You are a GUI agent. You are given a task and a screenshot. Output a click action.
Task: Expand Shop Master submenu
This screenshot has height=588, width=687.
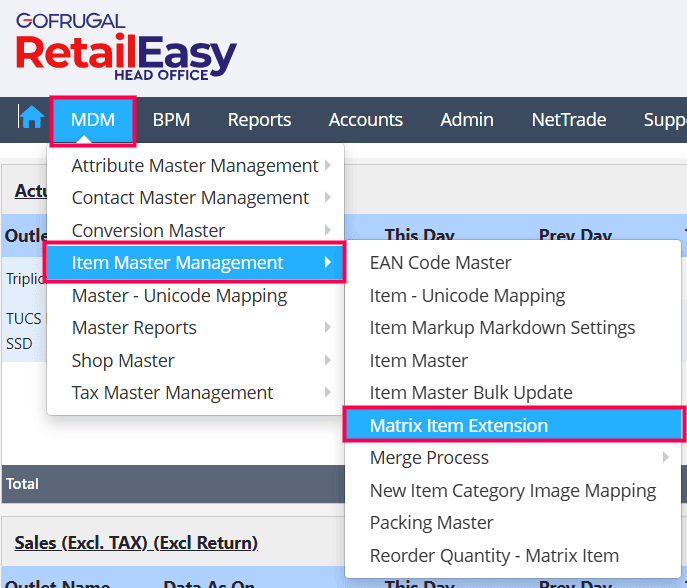pyautogui.click(x=195, y=361)
